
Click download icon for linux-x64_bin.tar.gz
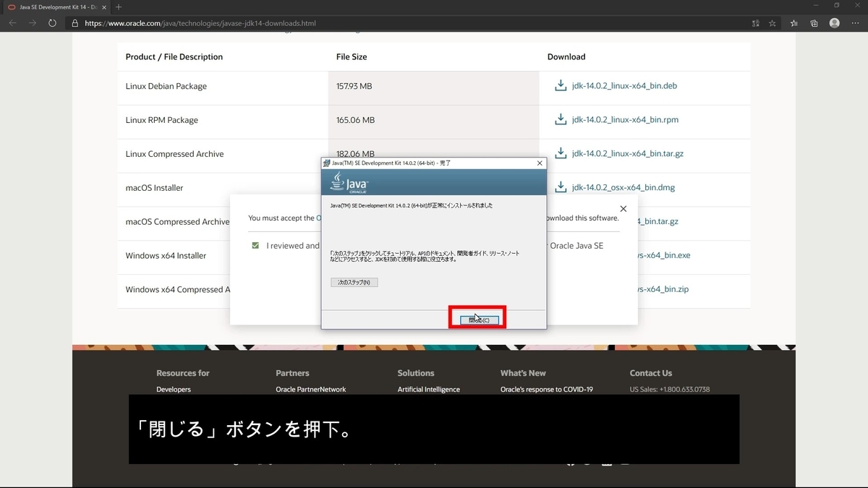tap(561, 153)
